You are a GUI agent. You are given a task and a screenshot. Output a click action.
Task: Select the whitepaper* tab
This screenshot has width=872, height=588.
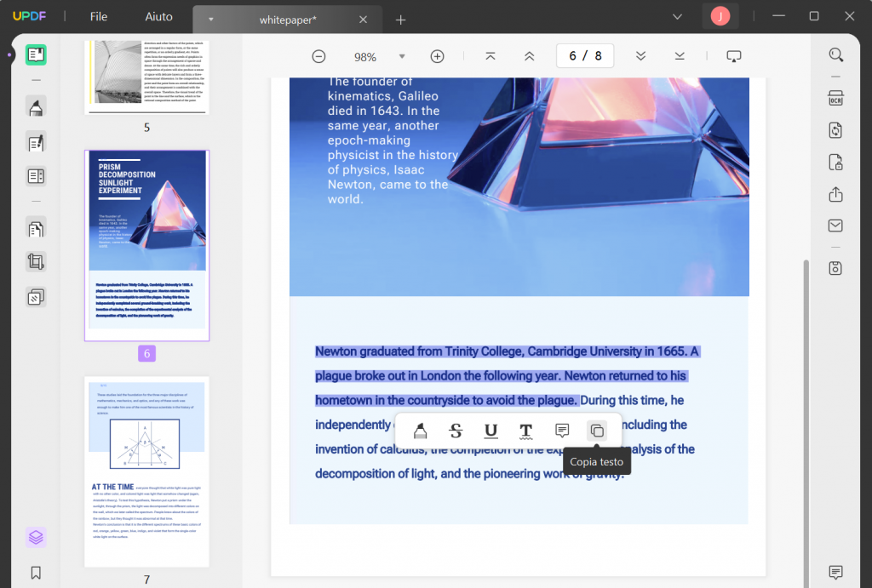[x=288, y=20]
